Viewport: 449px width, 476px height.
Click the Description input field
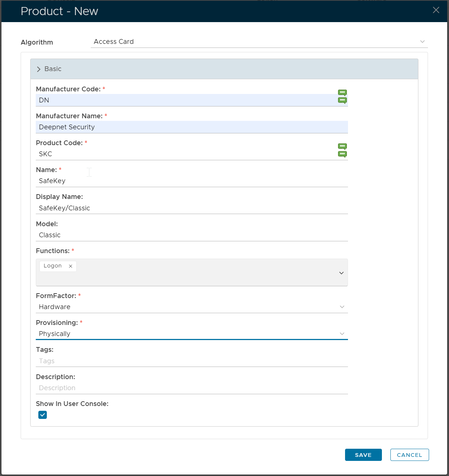[192, 388]
